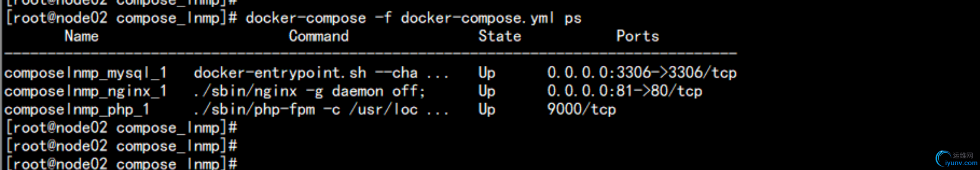This screenshot has width=980, height=170.
Task: Click the 0.0.0.0:81->80/tcp port mapping
Action: tap(625, 91)
